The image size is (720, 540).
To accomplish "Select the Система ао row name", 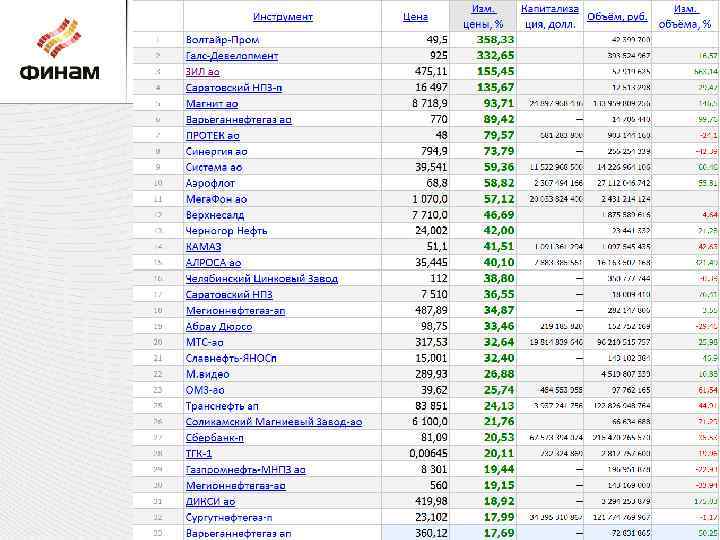I will 214,167.
